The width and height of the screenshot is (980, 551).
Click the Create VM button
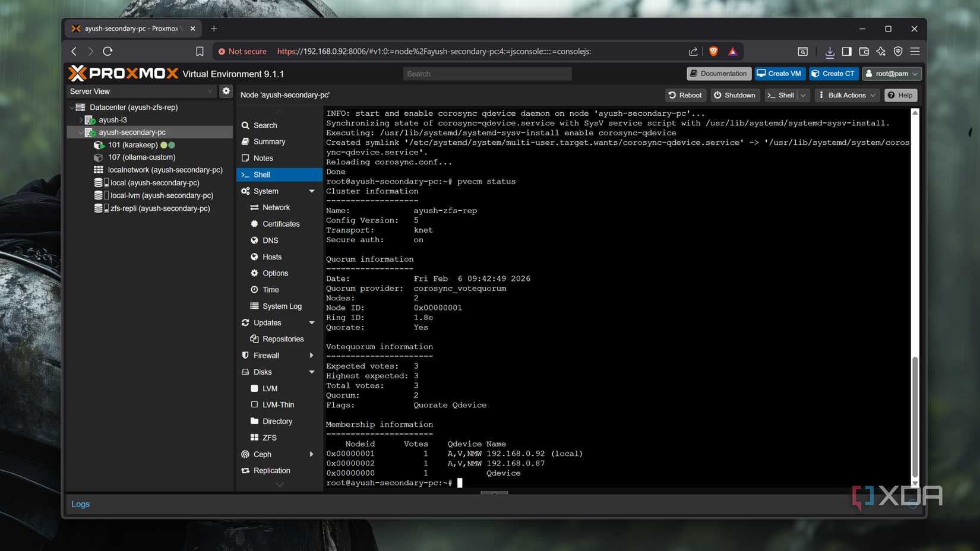779,74
